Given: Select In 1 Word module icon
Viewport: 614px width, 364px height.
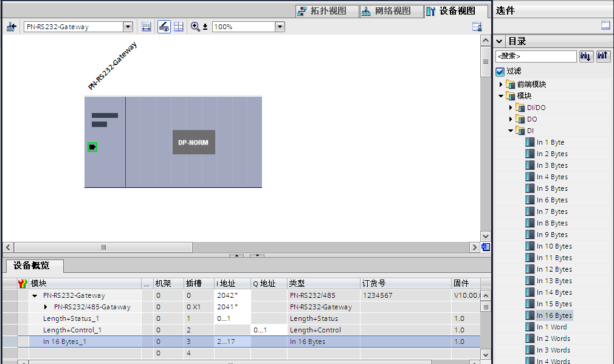Looking at the screenshot, I should tap(530, 327).
